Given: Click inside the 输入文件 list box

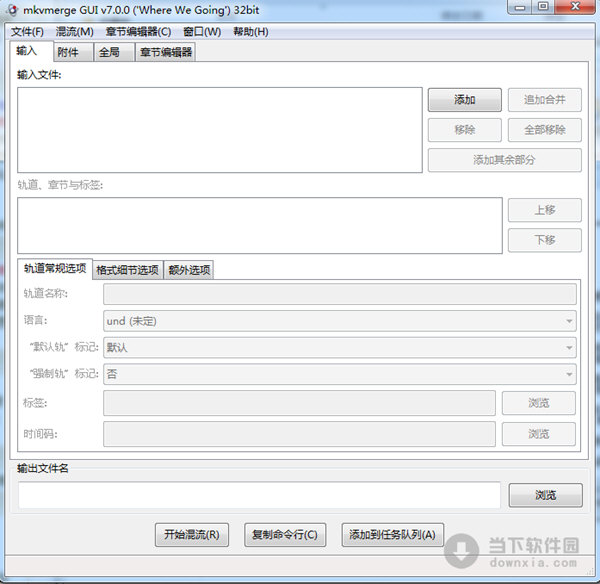Looking at the screenshot, I should 220,130.
